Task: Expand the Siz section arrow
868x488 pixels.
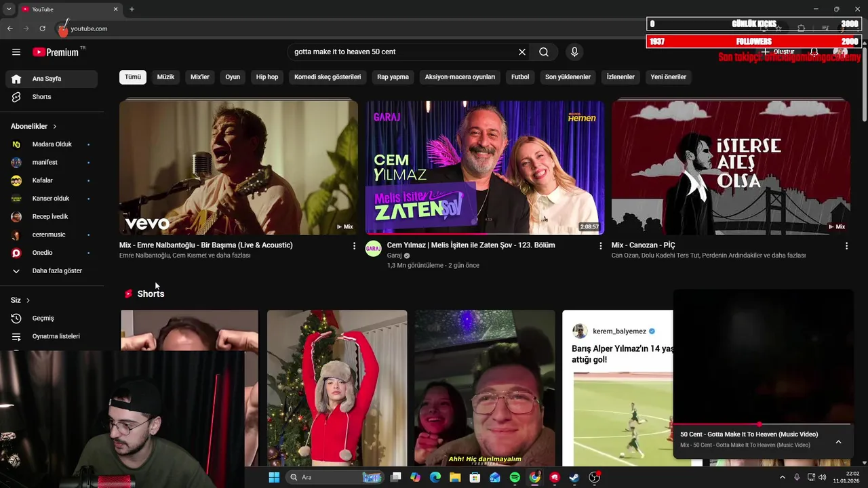Action: pos(28,300)
